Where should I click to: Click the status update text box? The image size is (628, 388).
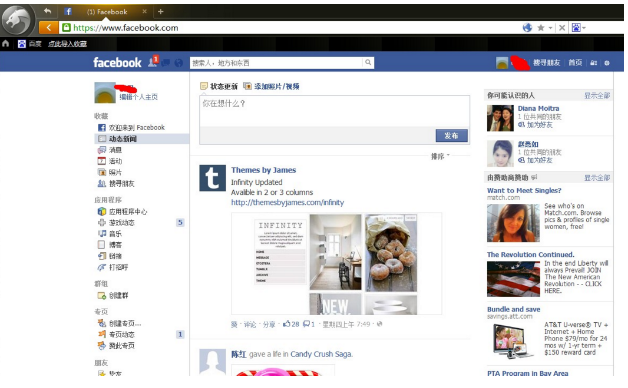tap(334, 111)
